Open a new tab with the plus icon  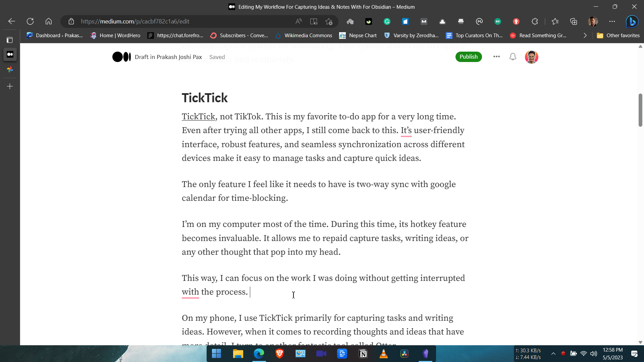point(10,86)
